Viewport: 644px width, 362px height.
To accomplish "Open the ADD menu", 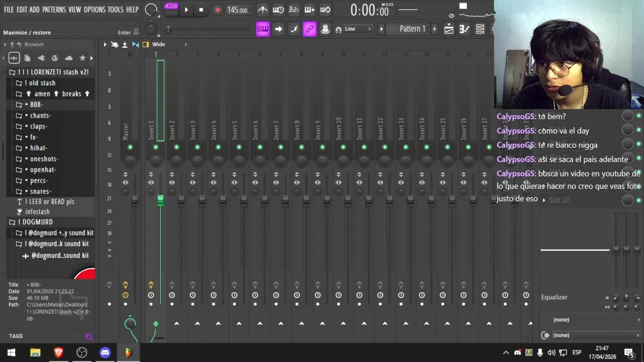I will click(34, 10).
